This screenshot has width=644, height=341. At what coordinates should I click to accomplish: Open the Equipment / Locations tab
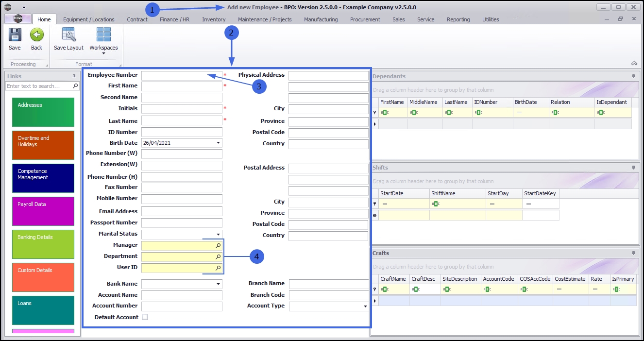pos(89,19)
